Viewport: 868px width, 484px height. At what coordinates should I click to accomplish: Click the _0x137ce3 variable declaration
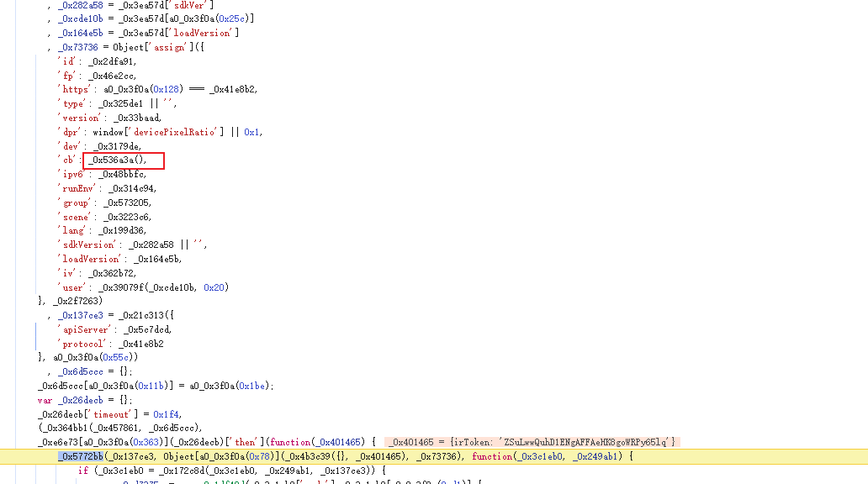click(x=81, y=315)
